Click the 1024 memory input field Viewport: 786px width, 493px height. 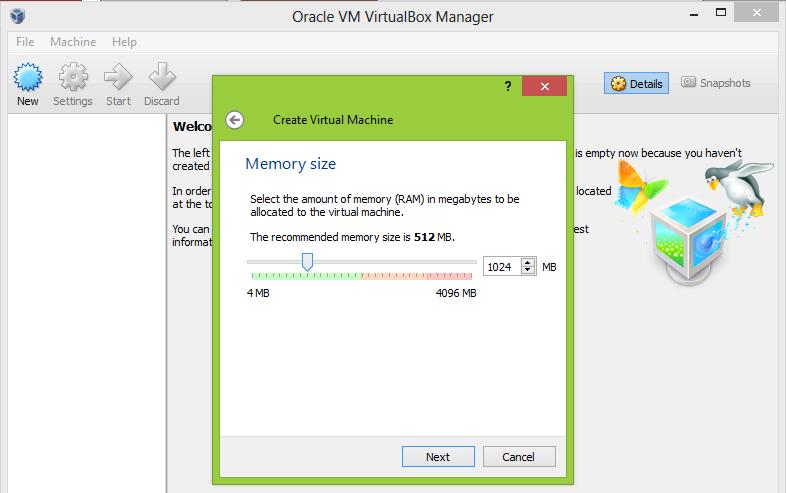[x=503, y=267]
